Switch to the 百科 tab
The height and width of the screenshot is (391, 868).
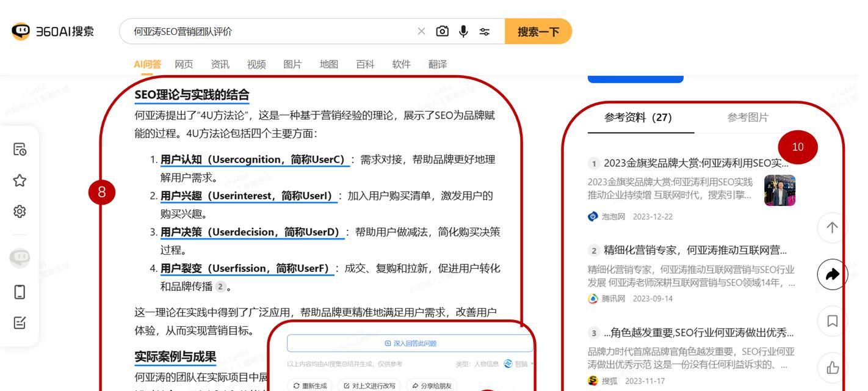pyautogui.click(x=365, y=64)
